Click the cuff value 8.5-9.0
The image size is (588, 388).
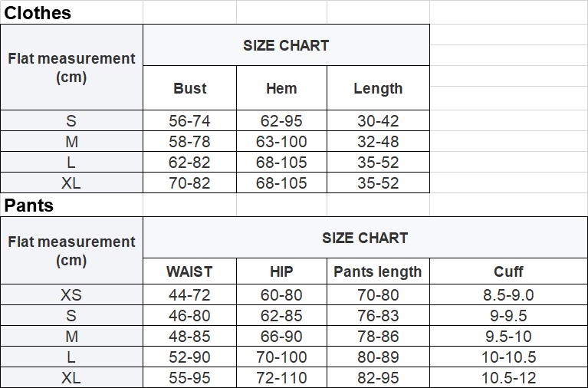coord(508,294)
